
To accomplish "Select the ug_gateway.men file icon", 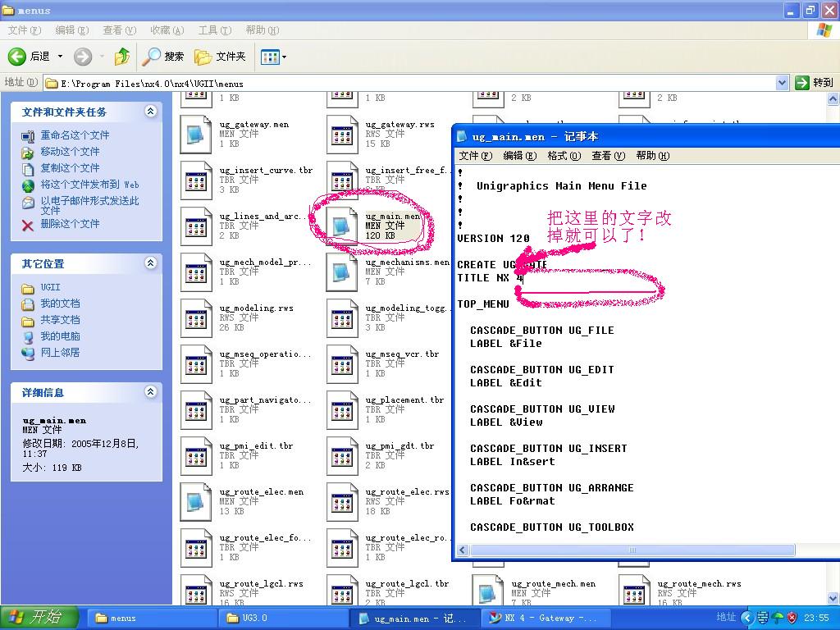I will click(196, 134).
